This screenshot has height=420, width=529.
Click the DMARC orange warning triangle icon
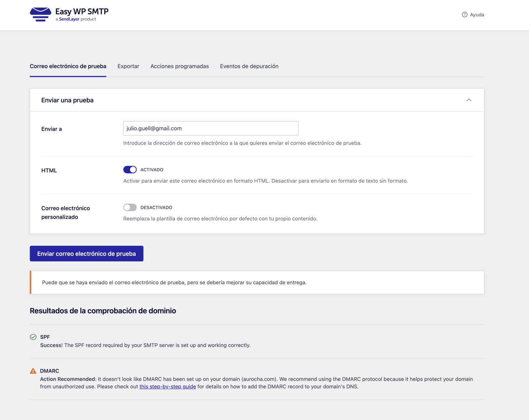[33, 371]
